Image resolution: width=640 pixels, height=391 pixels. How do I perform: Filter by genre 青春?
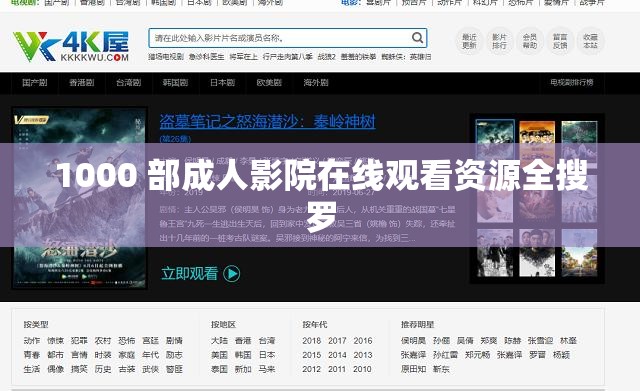coord(32,355)
